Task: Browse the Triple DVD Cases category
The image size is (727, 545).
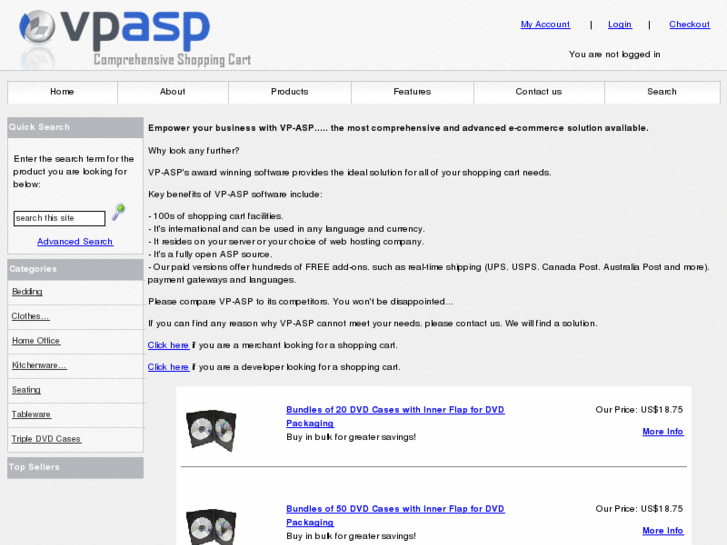Action: (46, 439)
